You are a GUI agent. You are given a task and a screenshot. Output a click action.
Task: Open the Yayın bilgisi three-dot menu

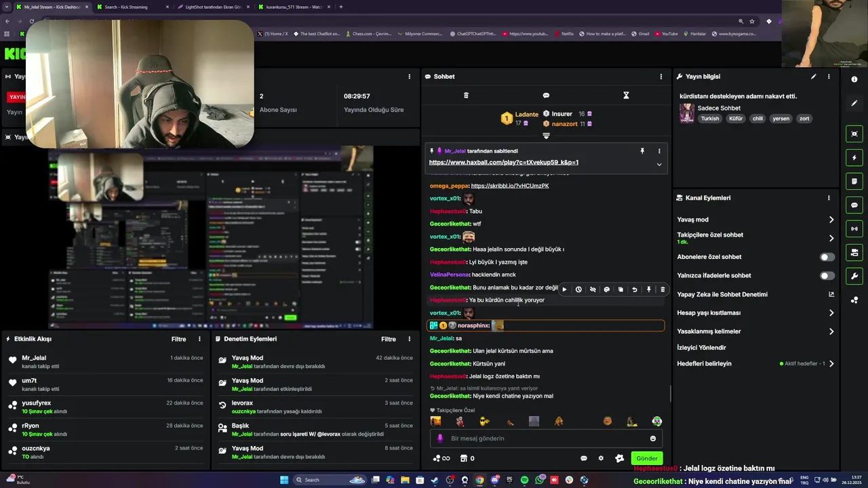pyautogui.click(x=829, y=77)
